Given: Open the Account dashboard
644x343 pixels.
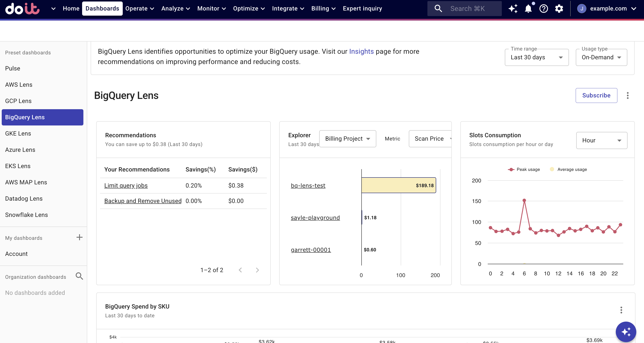Looking at the screenshot, I should click(43, 254).
